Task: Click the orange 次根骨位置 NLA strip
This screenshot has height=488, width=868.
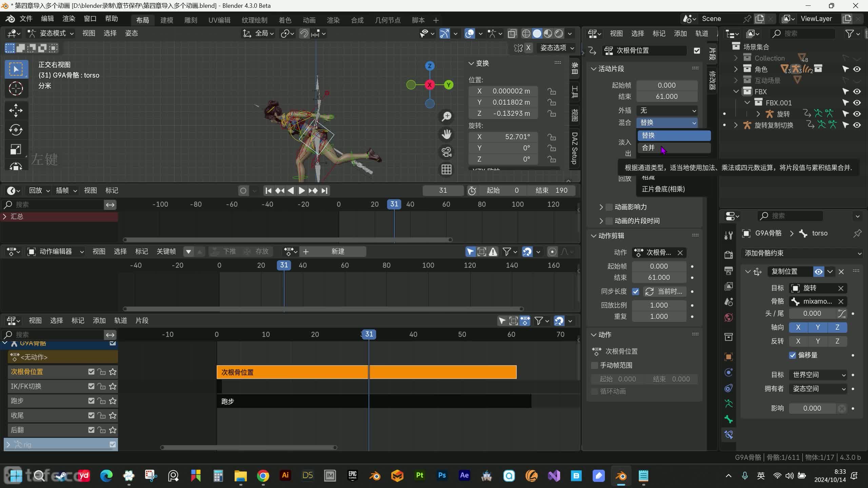Action: [x=367, y=372]
